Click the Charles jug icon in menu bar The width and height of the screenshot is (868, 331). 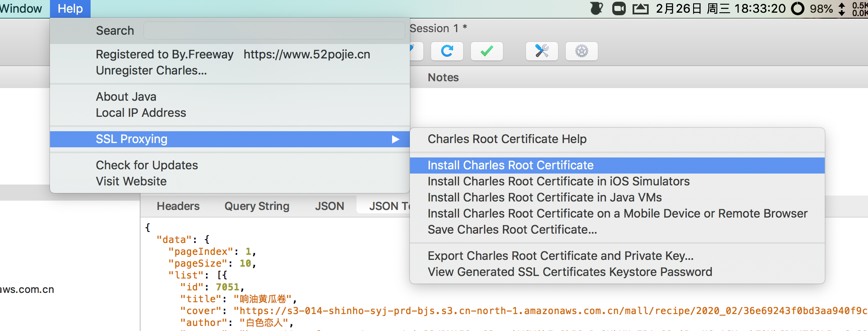click(597, 8)
